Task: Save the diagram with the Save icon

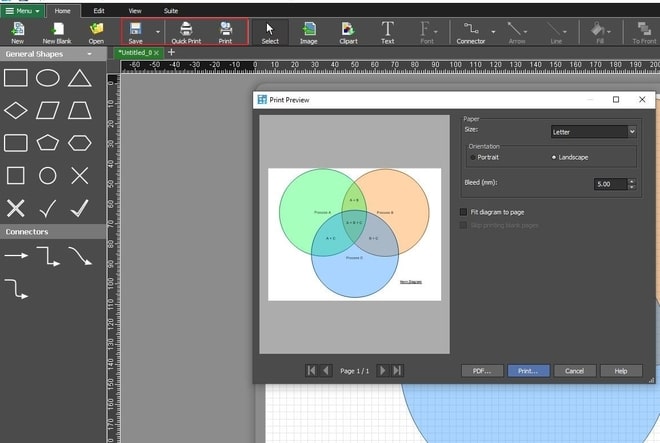Action: pos(136,33)
